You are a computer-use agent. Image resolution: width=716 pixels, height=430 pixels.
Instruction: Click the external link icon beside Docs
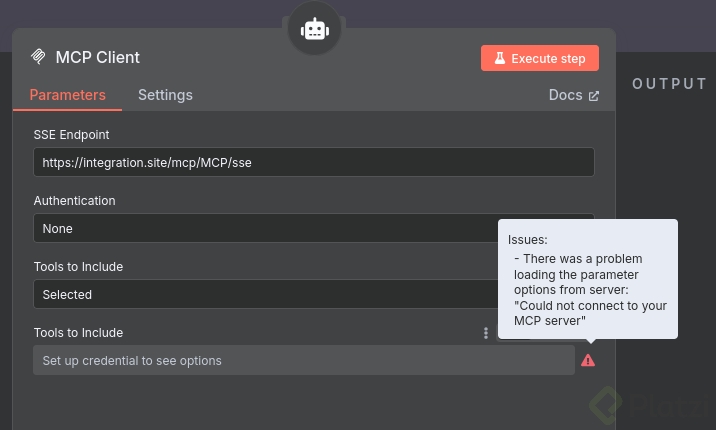[594, 96]
